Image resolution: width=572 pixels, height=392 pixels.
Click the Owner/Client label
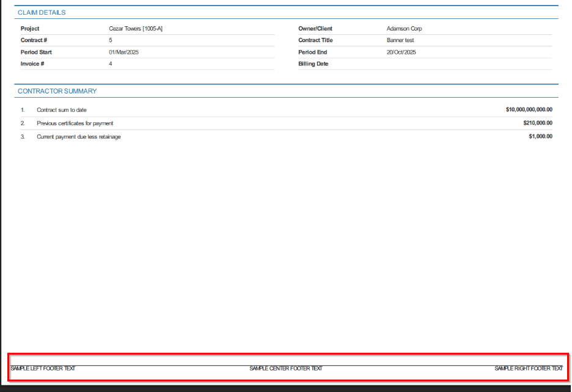(x=315, y=29)
